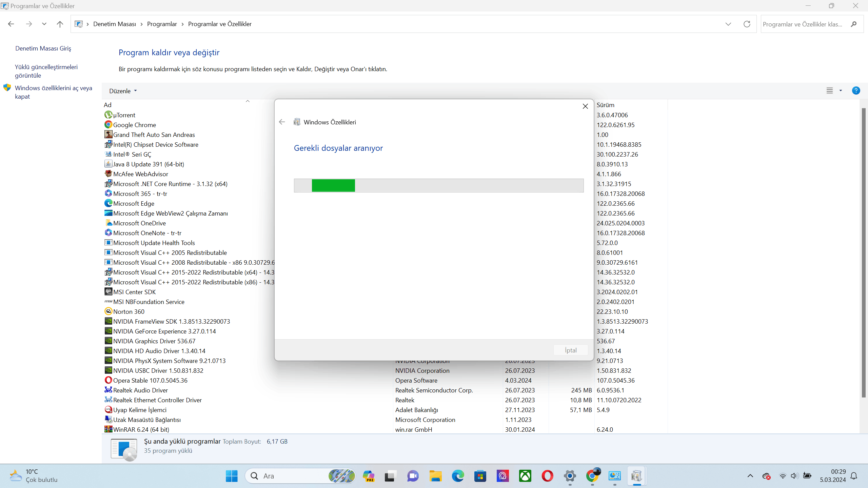
Task: Click the refresh icon beside address bar
Action: click(x=747, y=24)
